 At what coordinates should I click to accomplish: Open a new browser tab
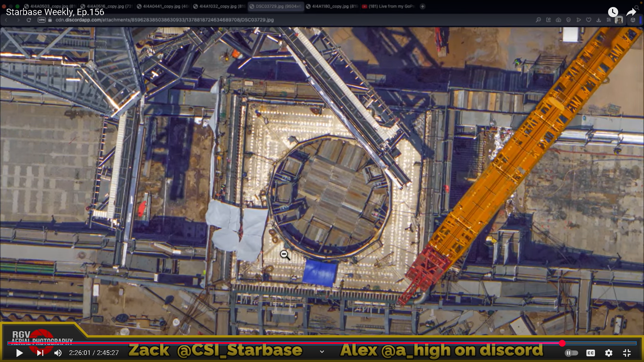coord(423,6)
